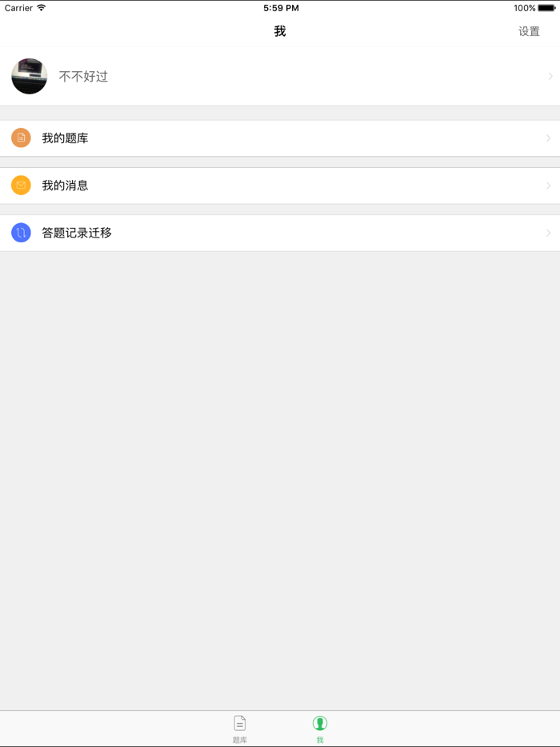Click the username 不不好过
The height and width of the screenshot is (747, 560).
tap(85, 76)
